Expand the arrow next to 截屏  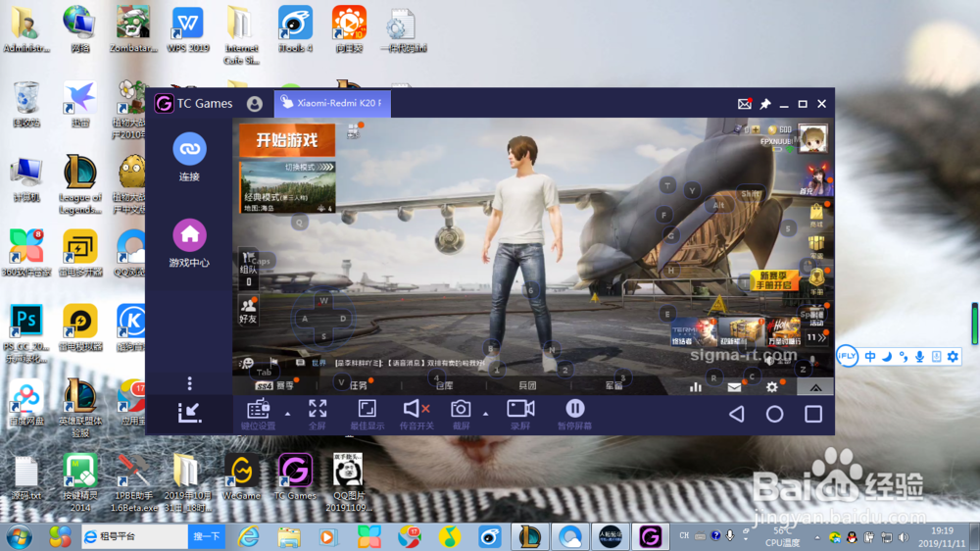[486, 414]
